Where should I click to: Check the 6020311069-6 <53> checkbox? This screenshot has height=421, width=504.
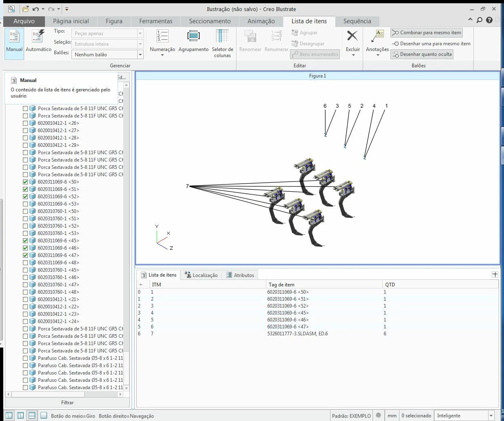[x=25, y=204]
